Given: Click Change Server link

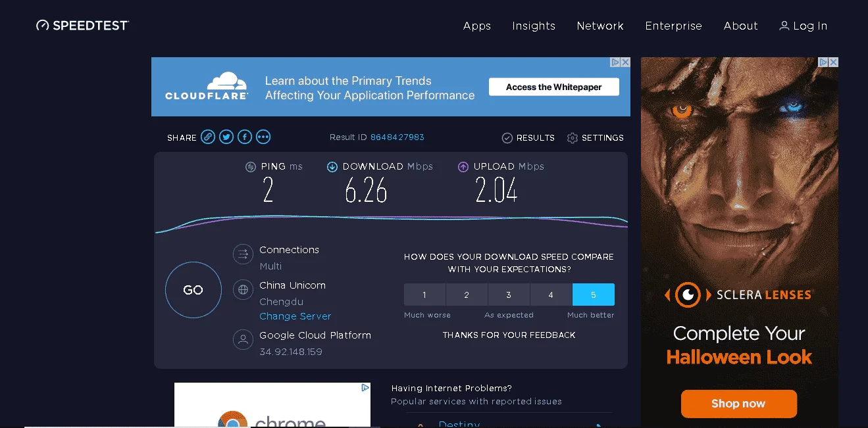Looking at the screenshot, I should tap(295, 316).
